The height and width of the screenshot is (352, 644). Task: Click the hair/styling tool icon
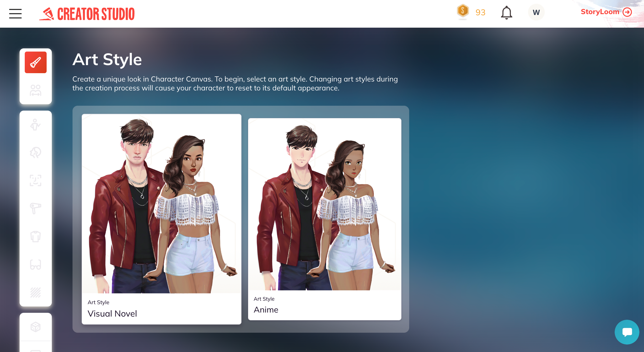[35, 207]
